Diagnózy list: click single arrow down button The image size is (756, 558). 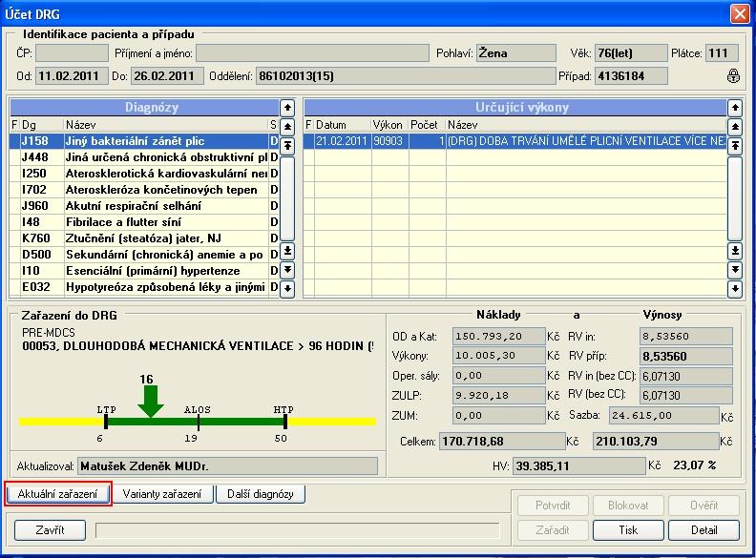tap(287, 289)
